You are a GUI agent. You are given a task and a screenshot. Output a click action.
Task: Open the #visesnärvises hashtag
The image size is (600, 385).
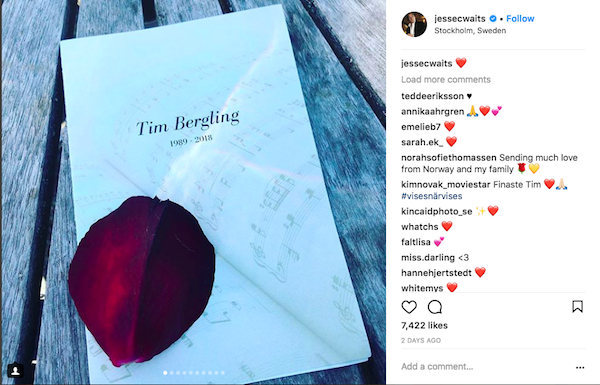tap(432, 196)
